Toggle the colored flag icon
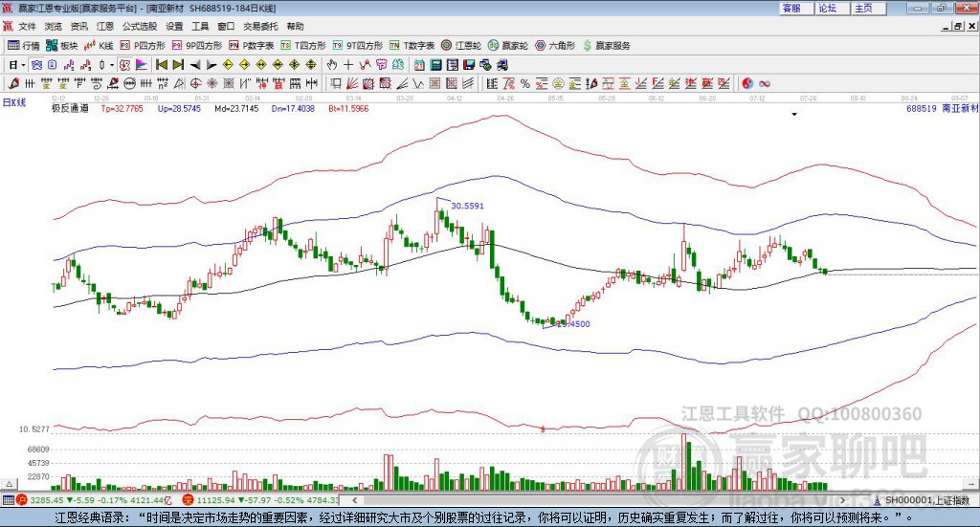This screenshot has height=527, width=980. coord(142,65)
